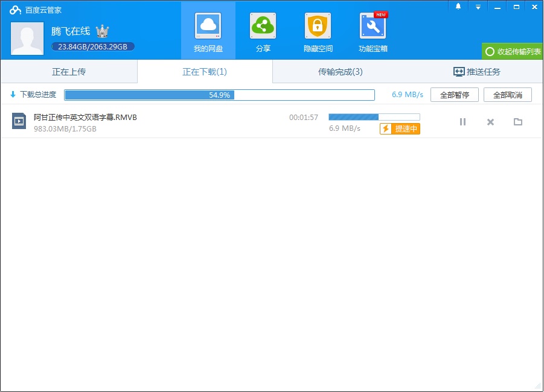The height and width of the screenshot is (392, 544).
Task: Cancel the RMVB download with X icon
Action: pos(490,122)
